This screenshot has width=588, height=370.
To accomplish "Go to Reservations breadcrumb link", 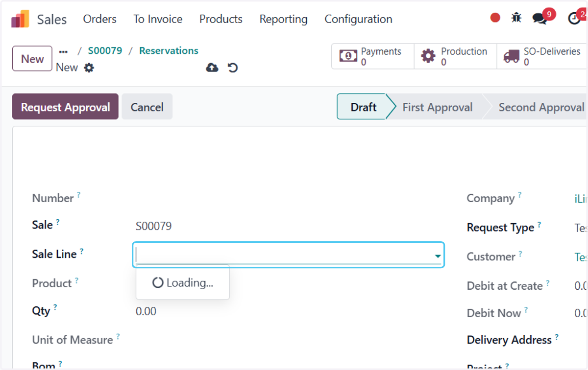I will click(x=169, y=51).
